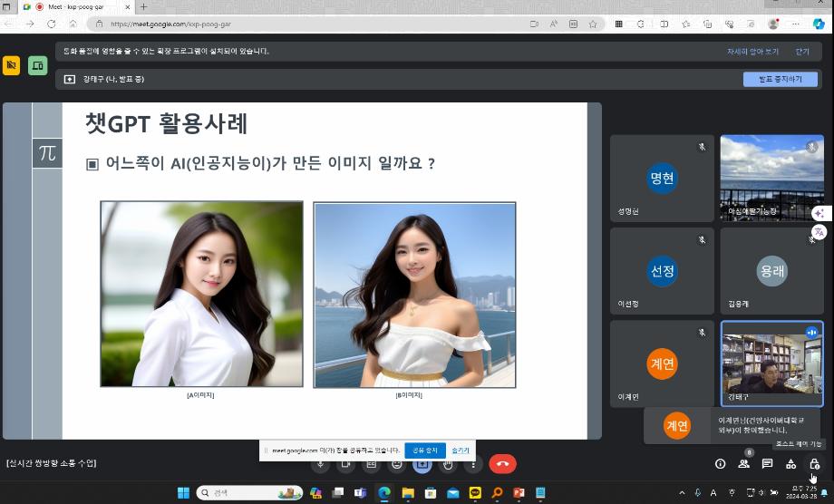834x504 pixels.
Task: Select 성명현 participant tile
Action: click(662, 178)
